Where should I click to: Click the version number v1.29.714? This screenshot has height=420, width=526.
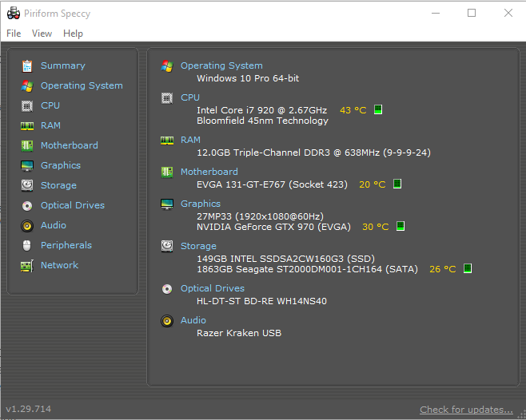(x=29, y=409)
